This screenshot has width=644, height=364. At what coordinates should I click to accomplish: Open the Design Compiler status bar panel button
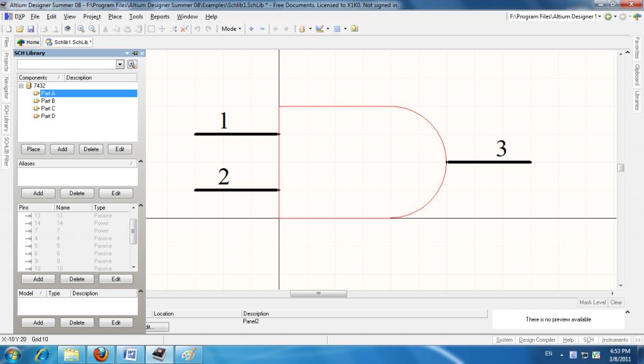pyautogui.click(x=537, y=339)
